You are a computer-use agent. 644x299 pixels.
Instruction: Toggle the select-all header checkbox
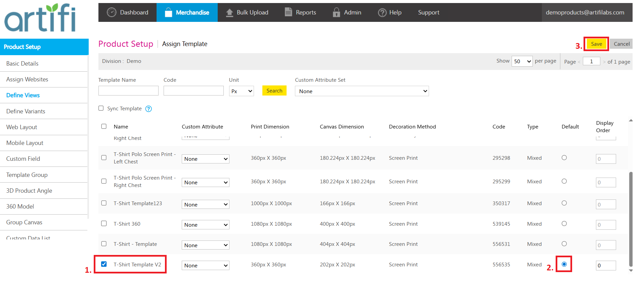pos(104,126)
